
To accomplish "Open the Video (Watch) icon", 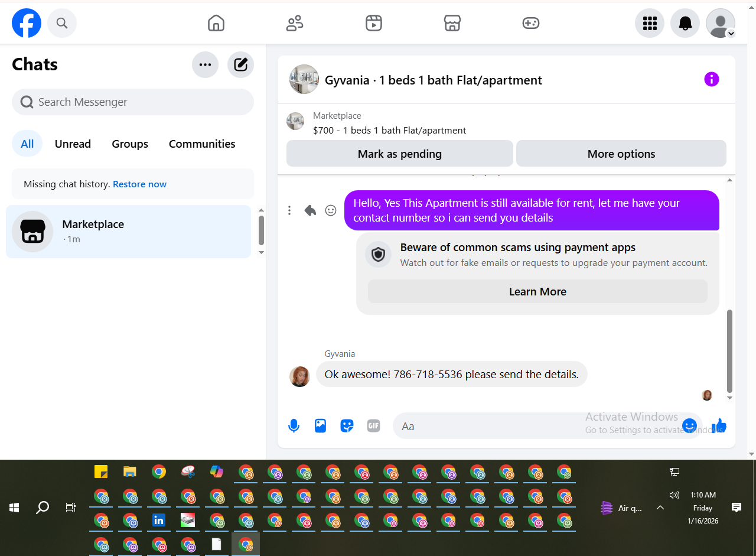I will [x=374, y=23].
